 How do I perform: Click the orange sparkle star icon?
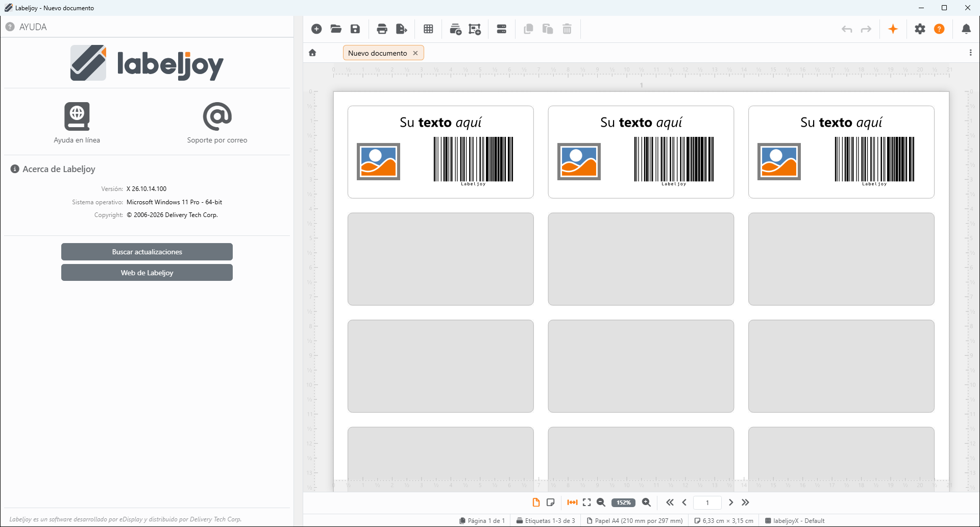(893, 29)
